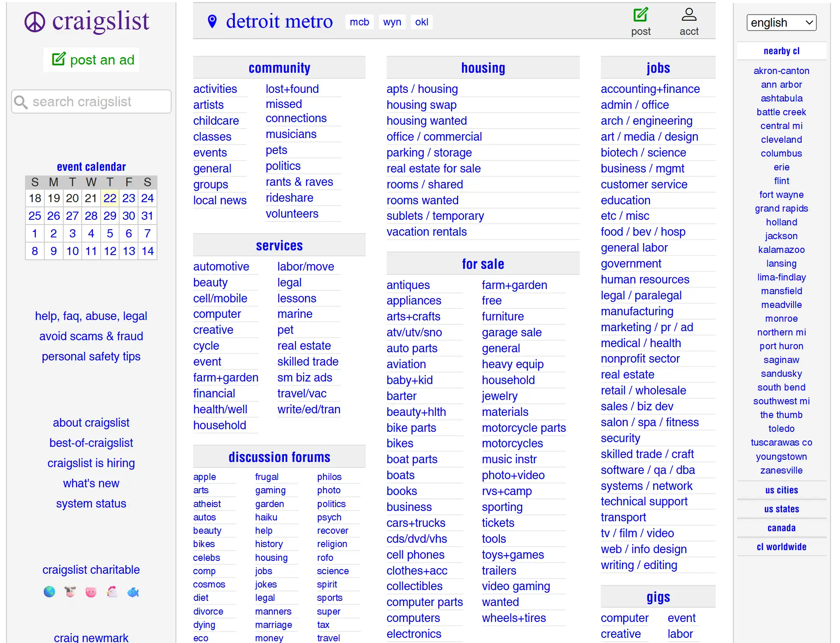The image size is (840, 643).
Task: Select day 31 in event calendar
Action: (148, 215)
